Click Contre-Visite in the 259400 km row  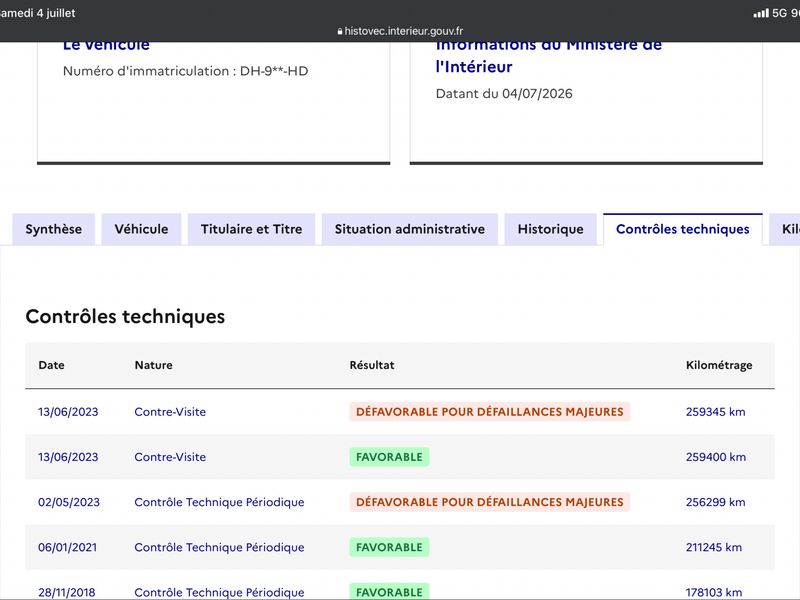click(x=170, y=457)
